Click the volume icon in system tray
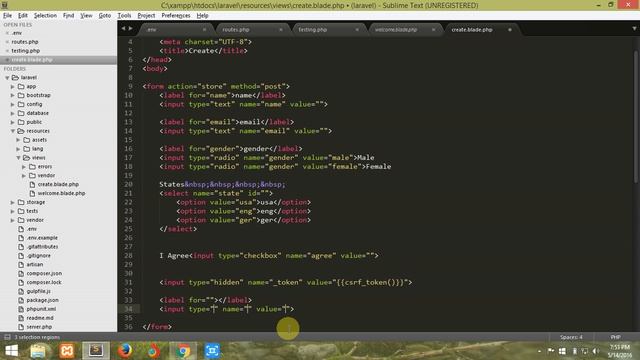The height and width of the screenshot is (360, 640). click(596, 351)
